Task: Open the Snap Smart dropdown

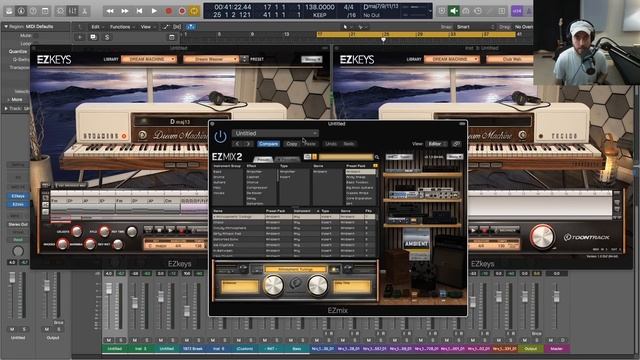Action: 476,27
